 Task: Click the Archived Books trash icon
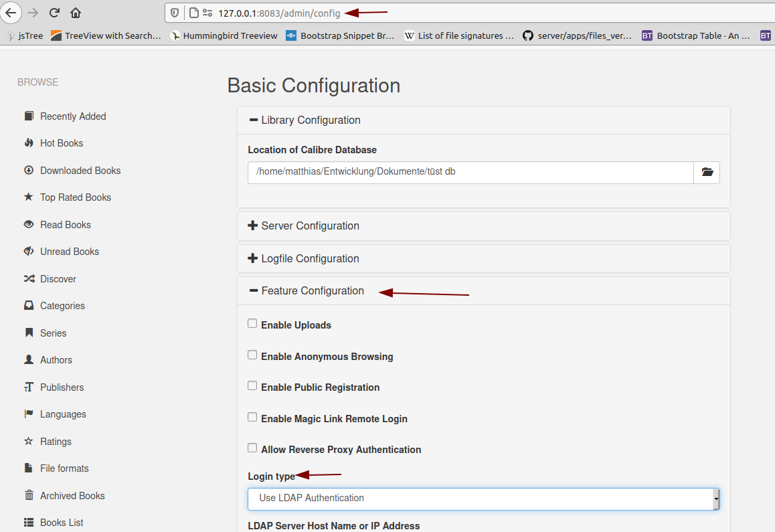28,495
